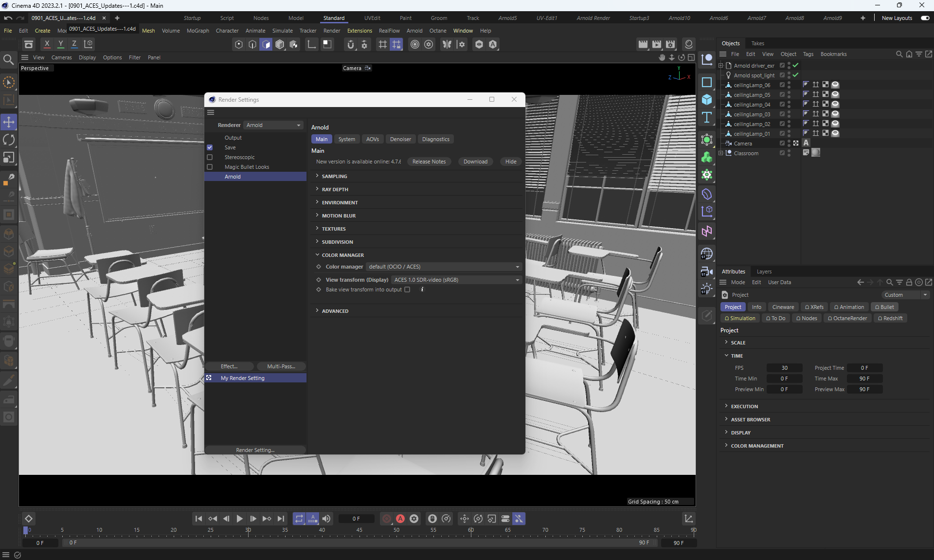Toggle X axis lock icon

[x=47, y=44]
